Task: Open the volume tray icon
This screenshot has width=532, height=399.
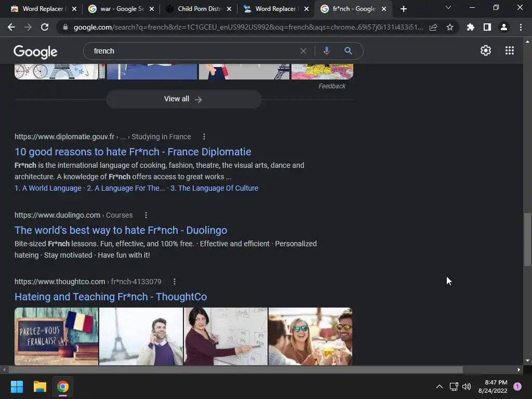Action: tap(467, 387)
